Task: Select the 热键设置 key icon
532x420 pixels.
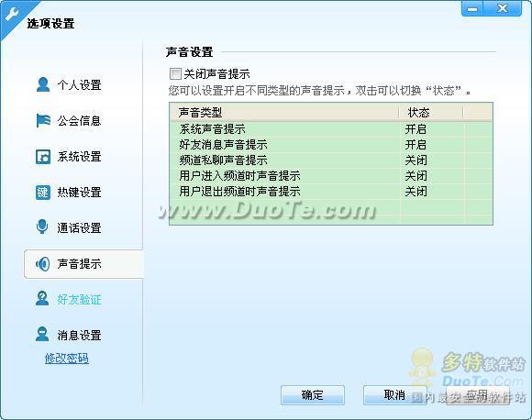Action: [43, 193]
